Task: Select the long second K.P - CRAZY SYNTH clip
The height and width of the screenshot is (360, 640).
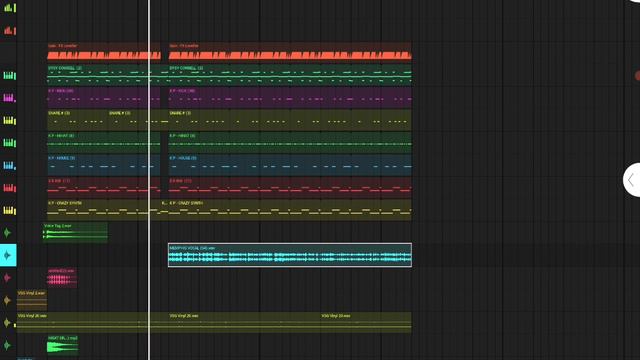Action: pyautogui.click(x=290, y=210)
